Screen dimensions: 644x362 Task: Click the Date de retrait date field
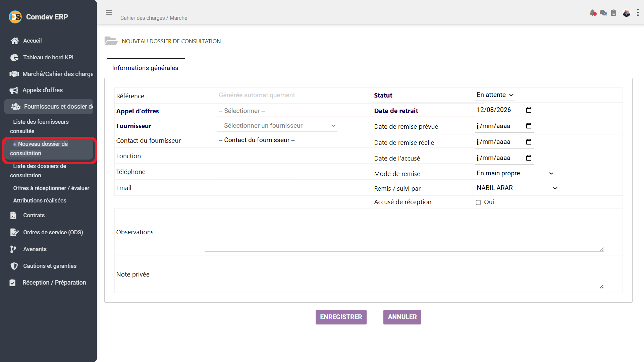pos(504,110)
